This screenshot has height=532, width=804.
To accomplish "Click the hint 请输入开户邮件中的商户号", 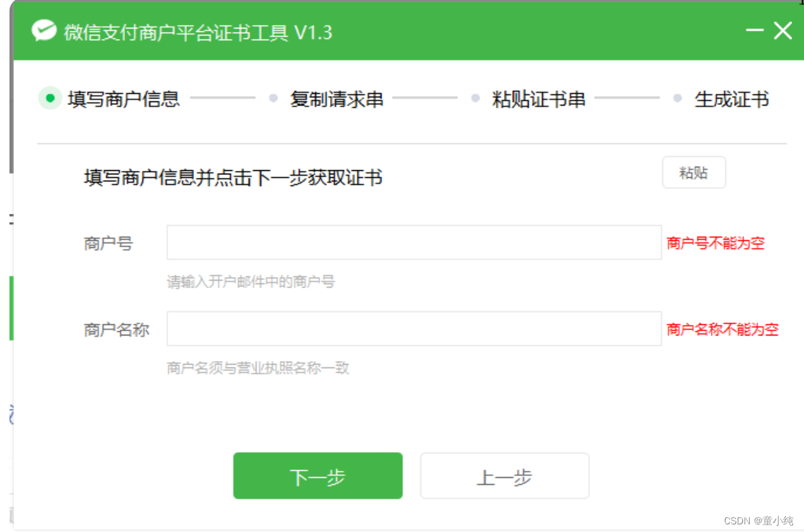I will (251, 281).
